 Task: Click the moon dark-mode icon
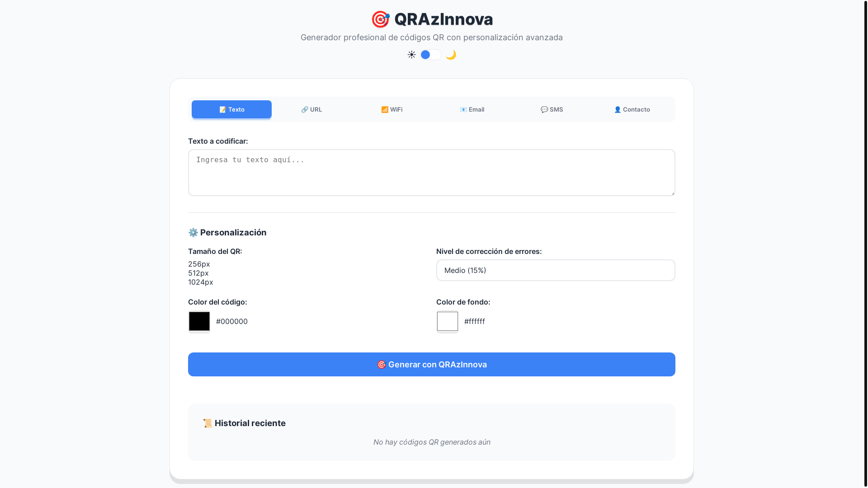(x=451, y=55)
